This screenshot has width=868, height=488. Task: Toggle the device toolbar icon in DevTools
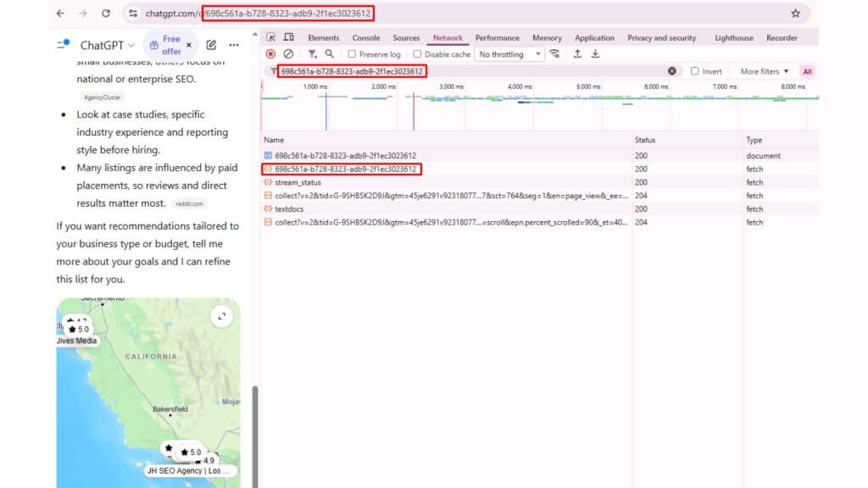(289, 37)
